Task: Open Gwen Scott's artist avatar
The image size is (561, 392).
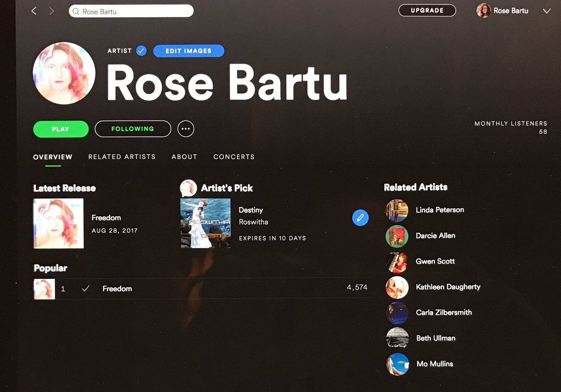Action: (397, 262)
